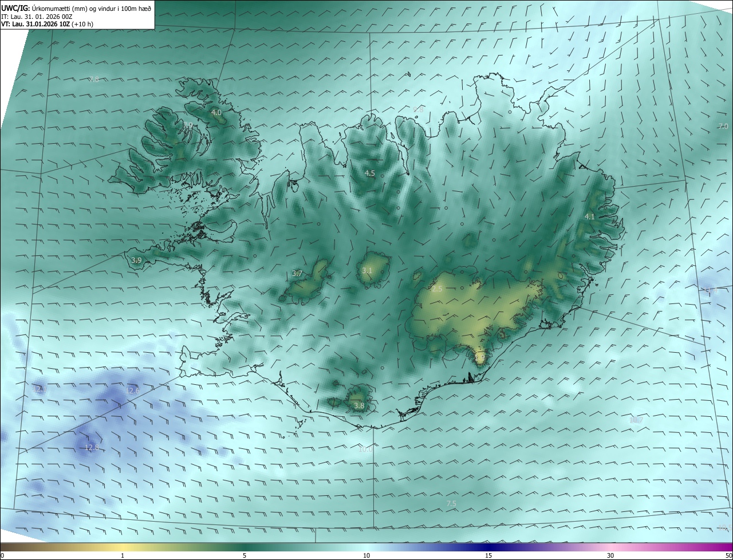Click the 15 tick on the color scale
The width and height of the screenshot is (733, 560).
pos(488,555)
